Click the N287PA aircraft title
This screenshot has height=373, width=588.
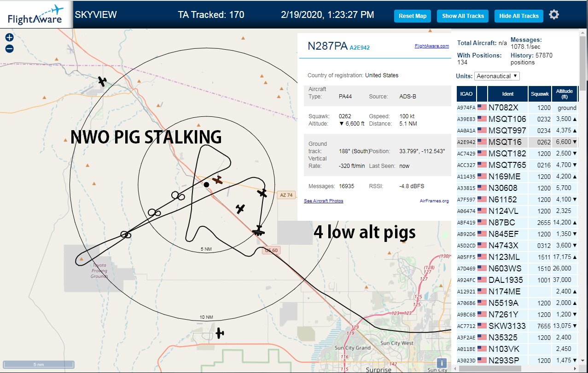pyautogui.click(x=327, y=46)
